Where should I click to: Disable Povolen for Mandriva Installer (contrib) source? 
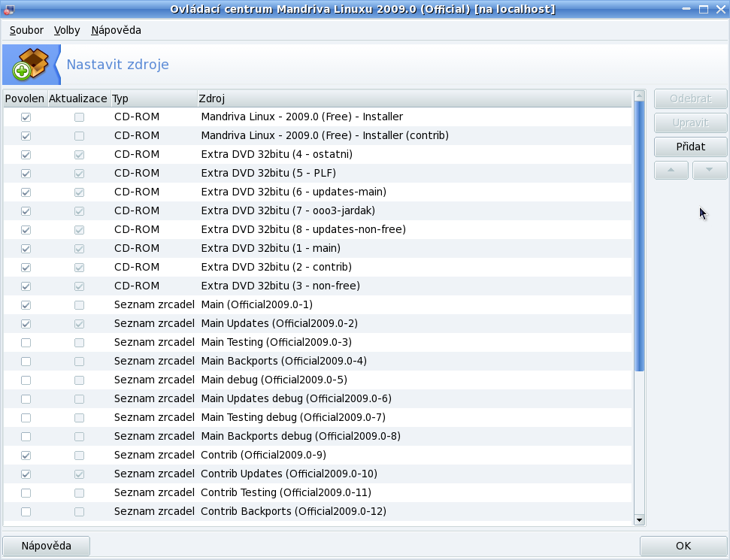pos(26,136)
